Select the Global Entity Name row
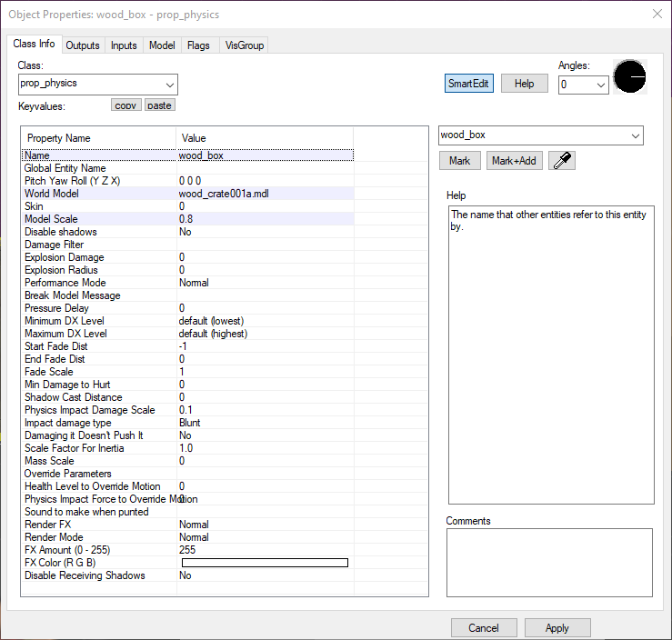672x640 pixels. pyautogui.click(x=187, y=168)
